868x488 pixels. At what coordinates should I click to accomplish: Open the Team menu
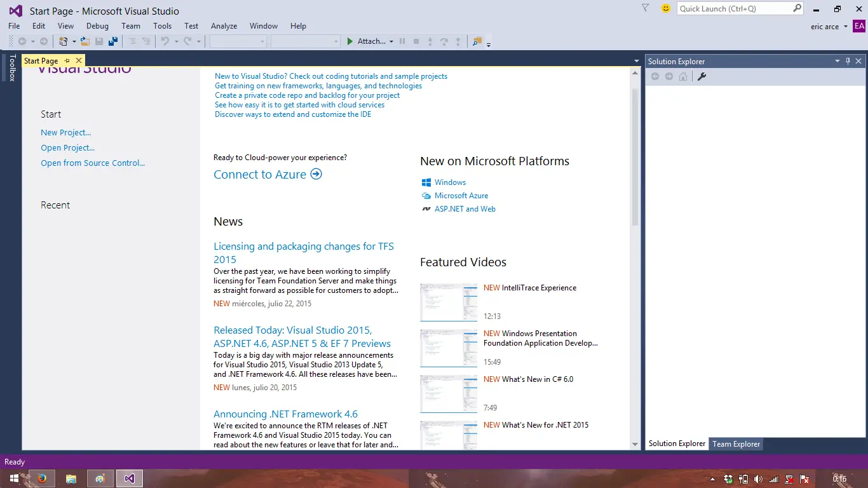131,26
